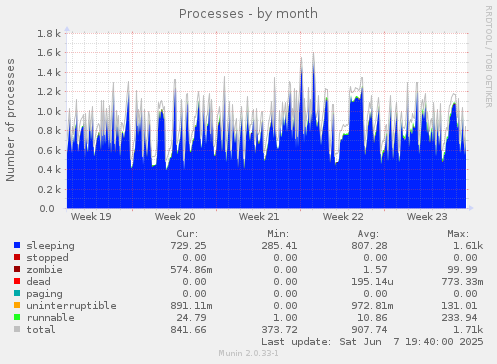
Task: Click the '0.6 k' y-axis label
Action: [49, 150]
